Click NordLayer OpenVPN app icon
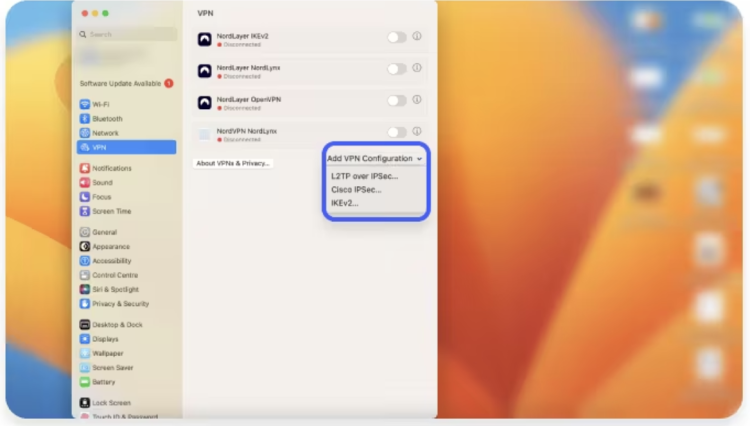Image resolution: width=750 pixels, height=426 pixels. (x=205, y=102)
